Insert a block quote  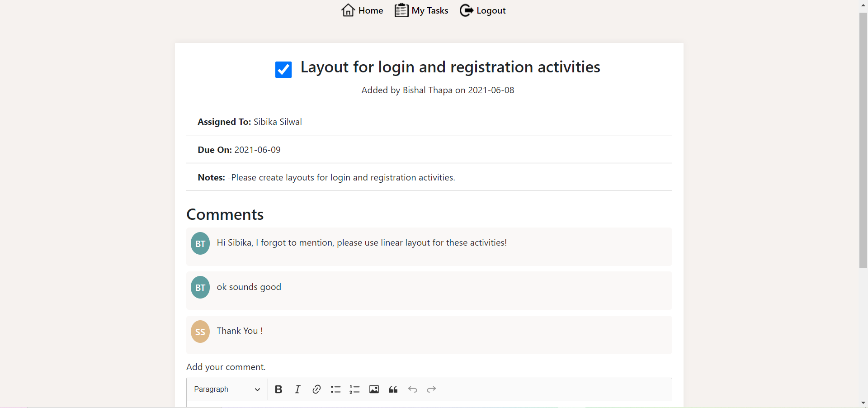tap(393, 389)
